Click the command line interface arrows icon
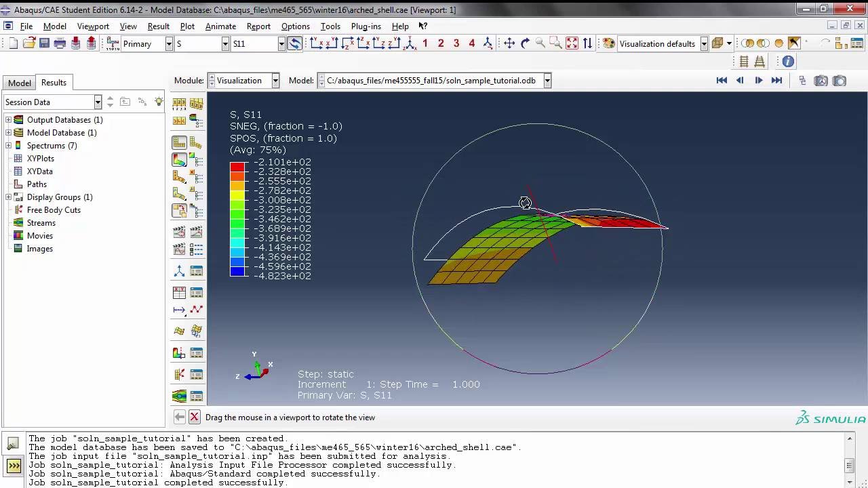Screen dimensions: 868x488 coord(14,466)
